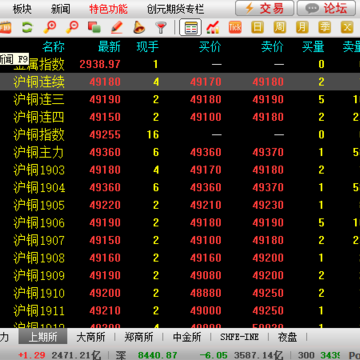Switch to the 郑商所 exchange tab
This screenshot has height=360, width=360.
coord(139,337)
